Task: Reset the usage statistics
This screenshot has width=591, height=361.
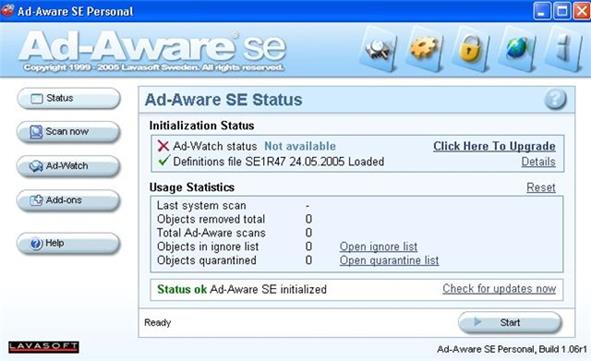Action: click(541, 187)
